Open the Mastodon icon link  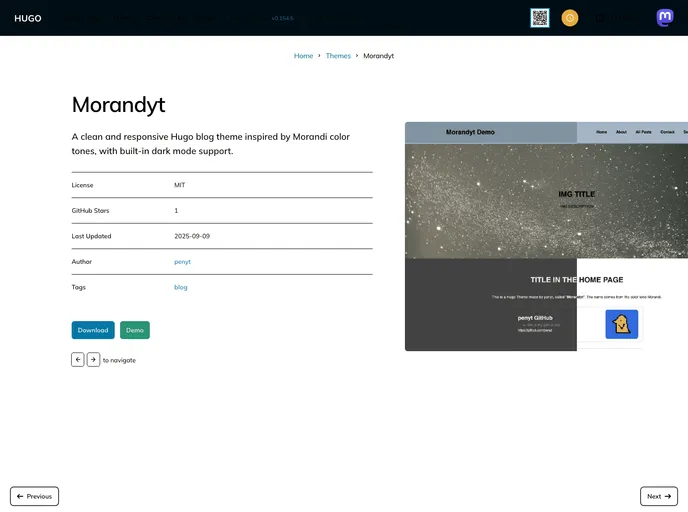(x=665, y=18)
